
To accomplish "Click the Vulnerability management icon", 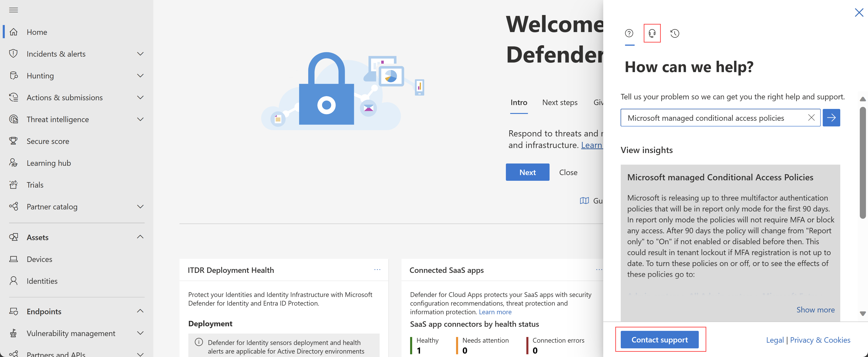I will (15, 333).
